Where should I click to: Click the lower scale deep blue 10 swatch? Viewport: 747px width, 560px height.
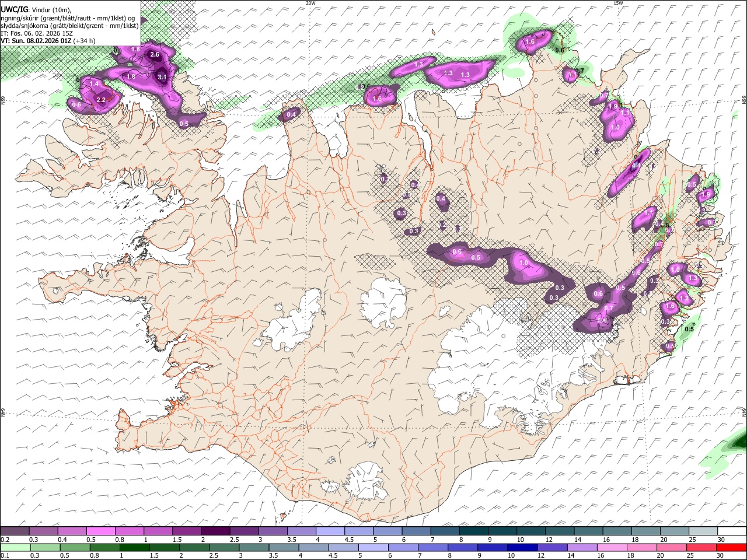522,547
